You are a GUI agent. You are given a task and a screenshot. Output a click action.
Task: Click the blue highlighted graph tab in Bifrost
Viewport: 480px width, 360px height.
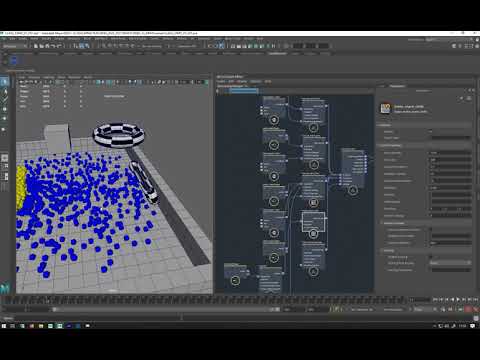point(244,90)
